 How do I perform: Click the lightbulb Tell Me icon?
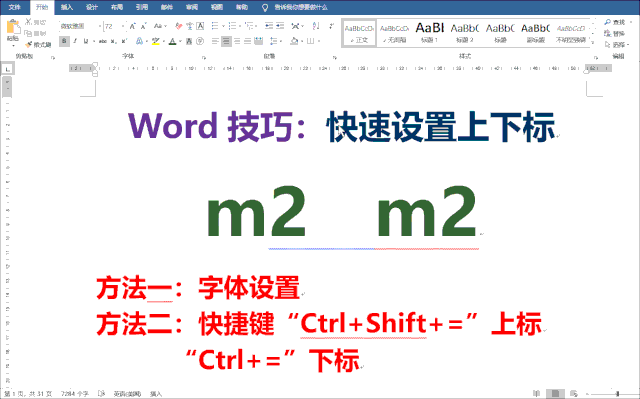265,7
